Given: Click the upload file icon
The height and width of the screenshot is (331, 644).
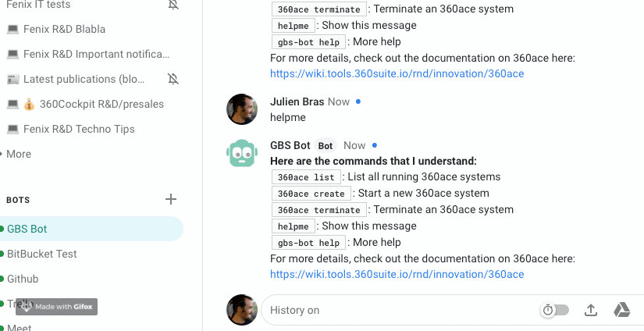Looking at the screenshot, I should (x=591, y=310).
